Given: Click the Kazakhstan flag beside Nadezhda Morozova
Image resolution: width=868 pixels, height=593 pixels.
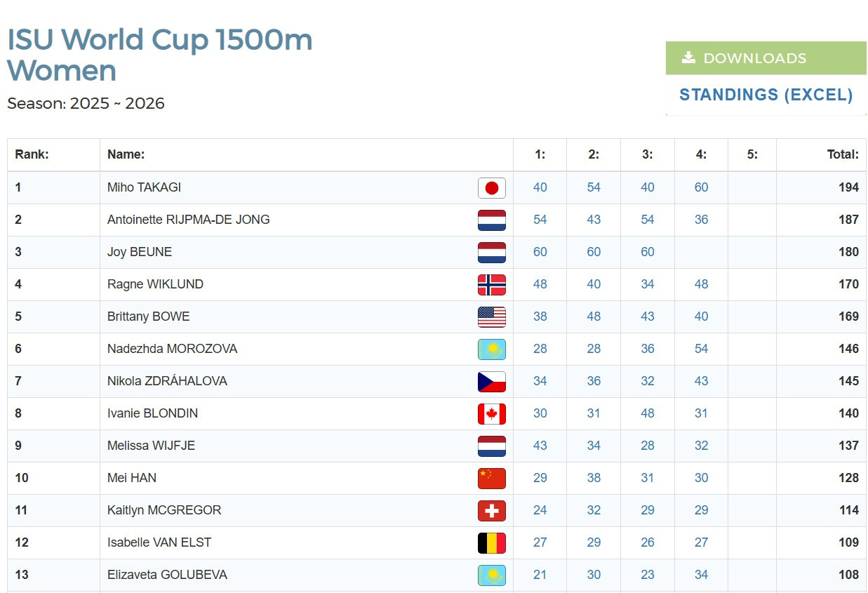Looking at the screenshot, I should [491, 349].
